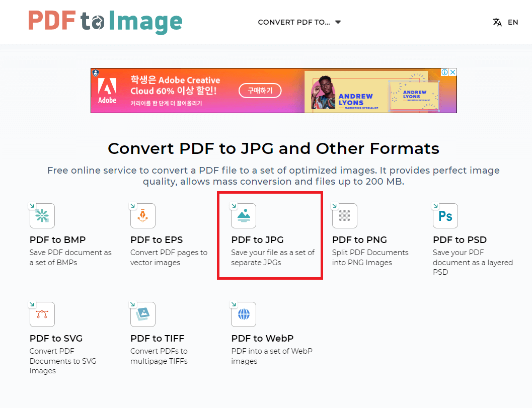Open the PDF to EPS tool icon
The height and width of the screenshot is (408, 532).
click(x=142, y=215)
